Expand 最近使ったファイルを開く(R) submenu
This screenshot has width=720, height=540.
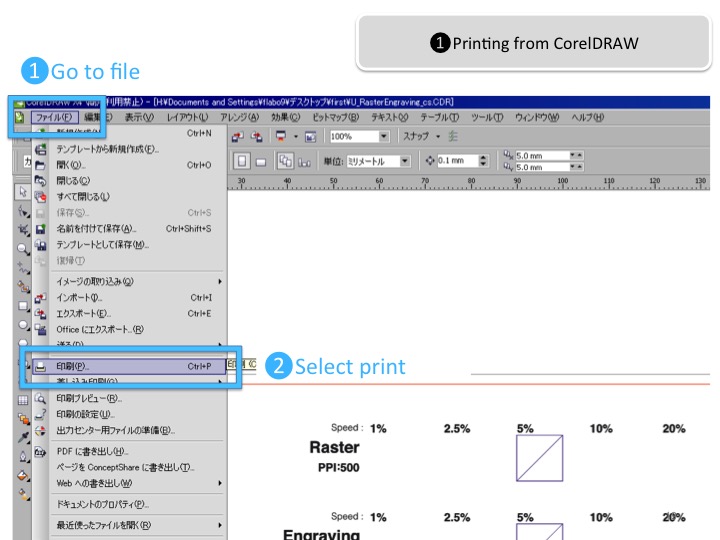tap(129, 525)
